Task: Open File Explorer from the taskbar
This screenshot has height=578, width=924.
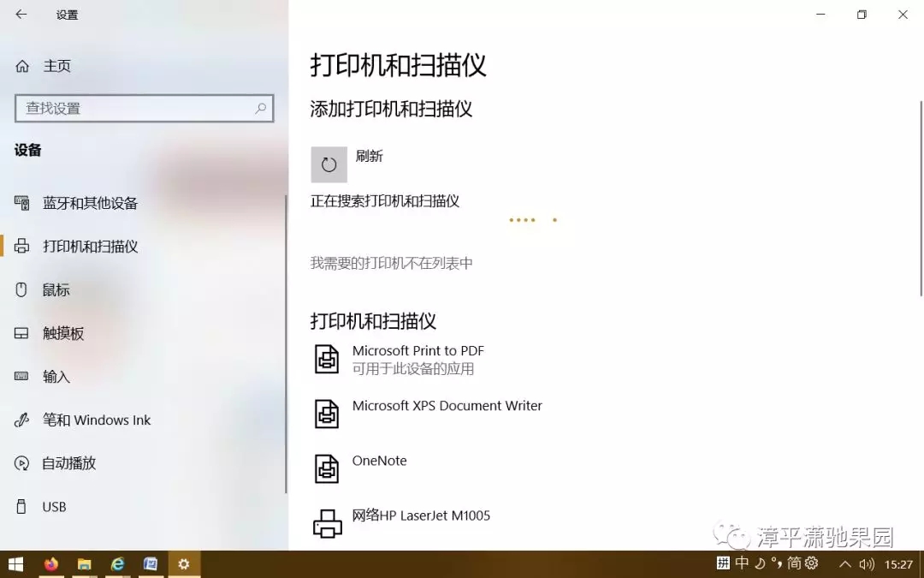Action: (x=84, y=564)
